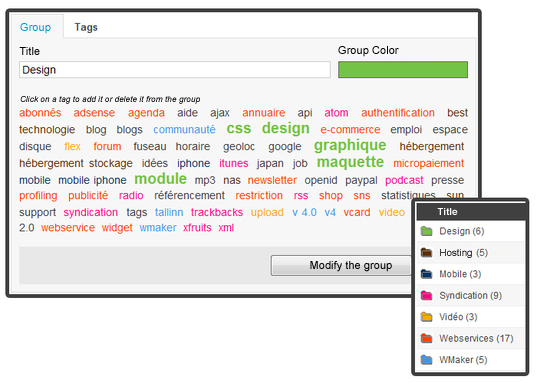This screenshot has width=537, height=383.
Task: Click the widget tag
Action: point(117,228)
